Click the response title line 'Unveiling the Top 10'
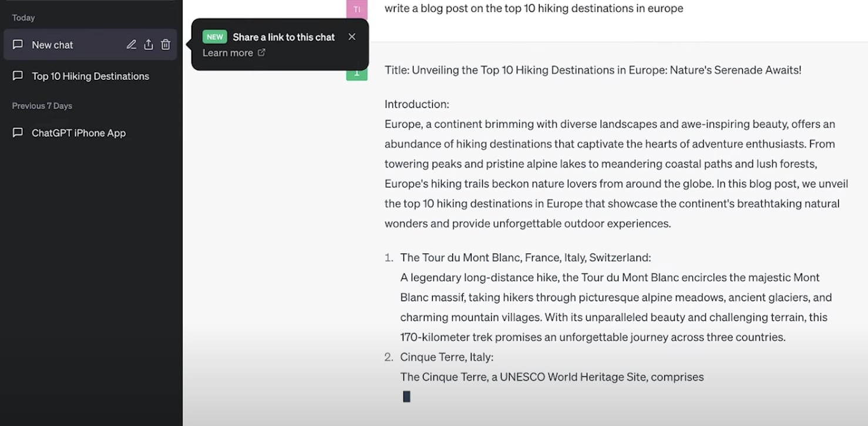Image resolution: width=868 pixels, height=426 pixels. coord(593,70)
